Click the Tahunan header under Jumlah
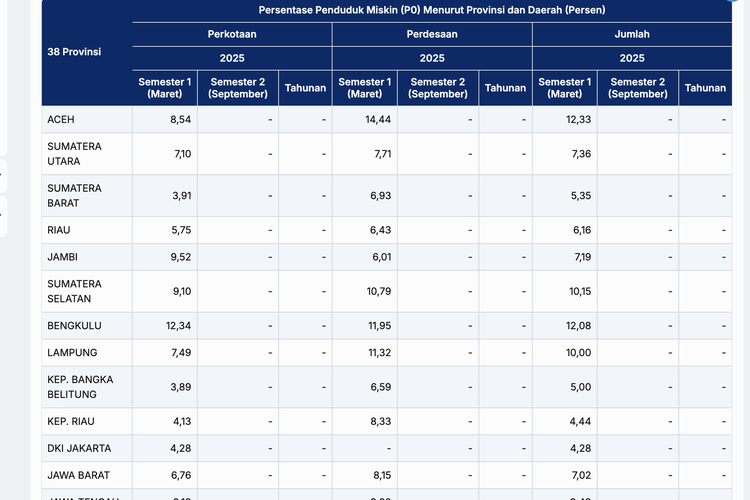Viewport: 750px width, 500px height. (x=705, y=88)
